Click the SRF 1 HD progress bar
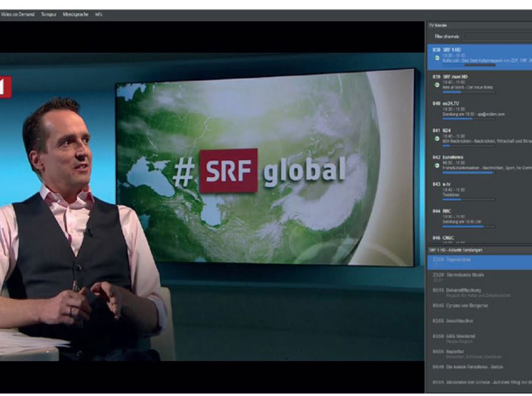This screenshot has height=396, width=532. (x=468, y=66)
